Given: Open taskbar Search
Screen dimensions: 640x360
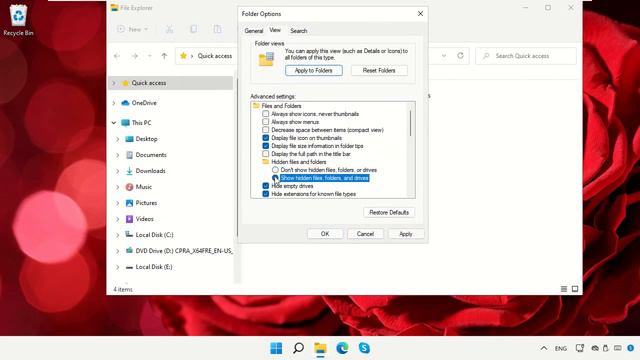Looking at the screenshot, I should pyautogui.click(x=298, y=348).
